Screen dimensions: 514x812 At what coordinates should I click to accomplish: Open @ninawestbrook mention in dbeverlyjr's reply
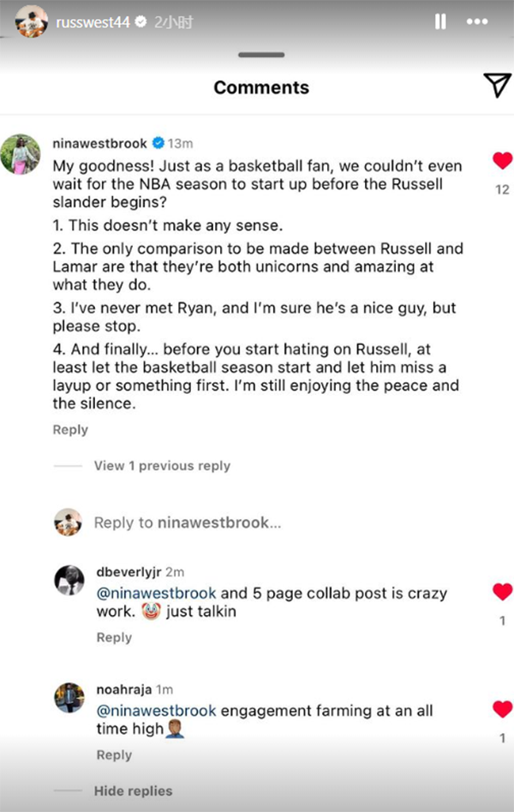pyautogui.click(x=158, y=593)
